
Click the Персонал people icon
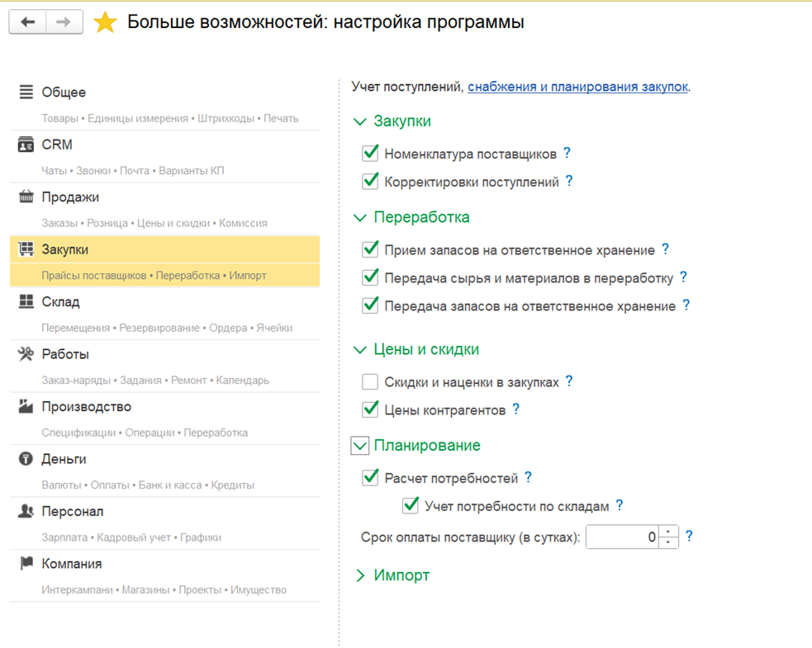coord(26,511)
